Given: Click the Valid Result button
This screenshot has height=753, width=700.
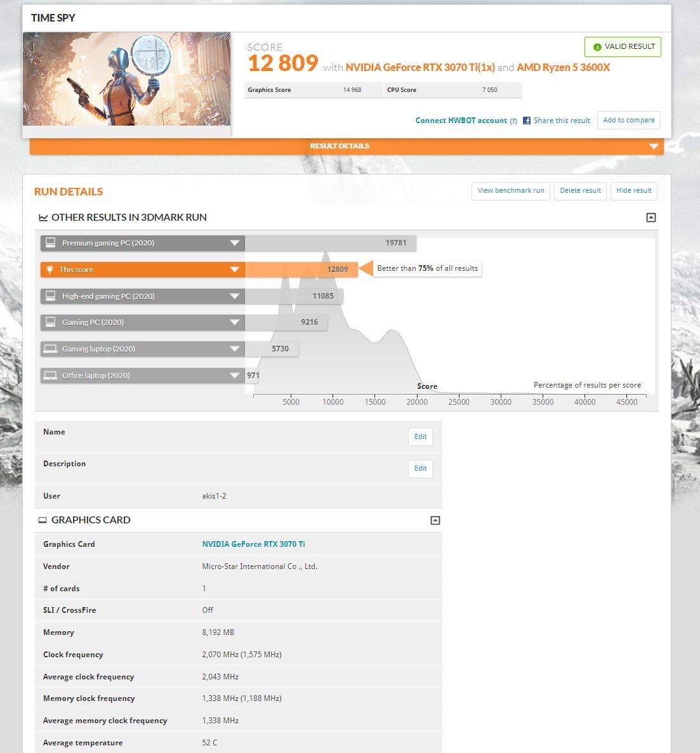Looking at the screenshot, I should pos(623,46).
